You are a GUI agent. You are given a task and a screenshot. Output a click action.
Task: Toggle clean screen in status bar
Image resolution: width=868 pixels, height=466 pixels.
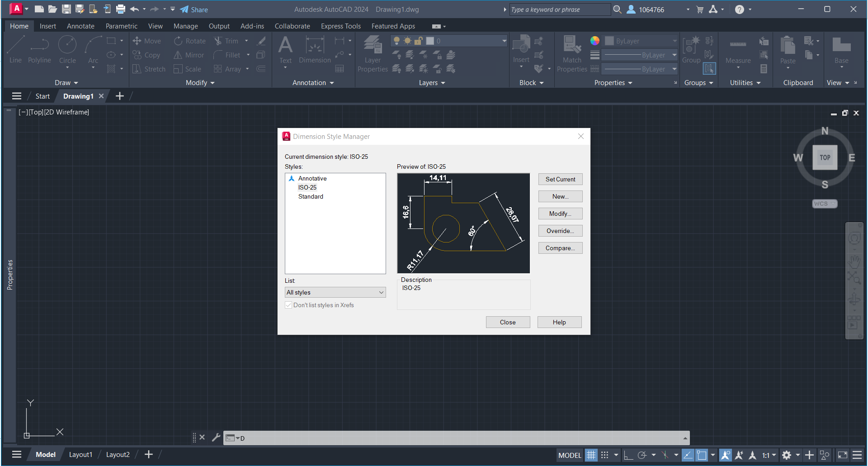pos(843,455)
